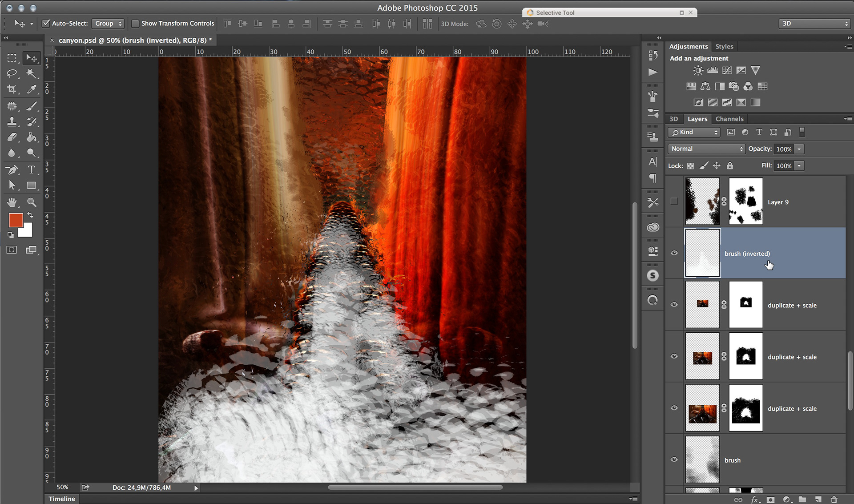The height and width of the screenshot is (504, 854).
Task: Switch to the Channels tab
Action: (729, 119)
